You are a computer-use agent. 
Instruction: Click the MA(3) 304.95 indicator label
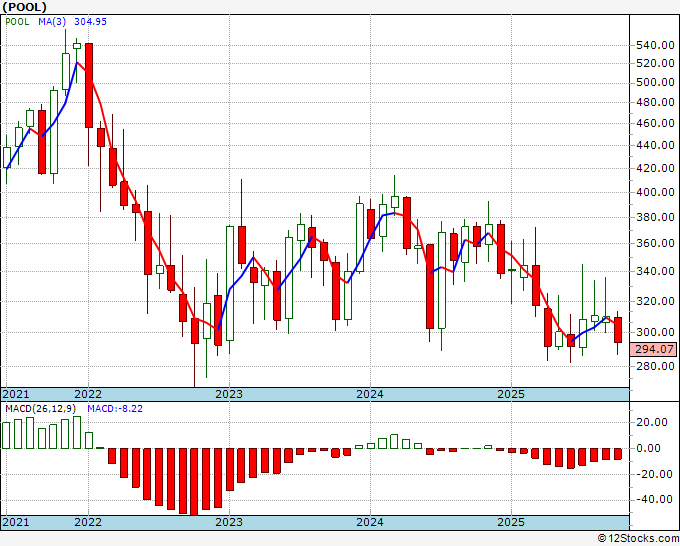(x=72, y=22)
